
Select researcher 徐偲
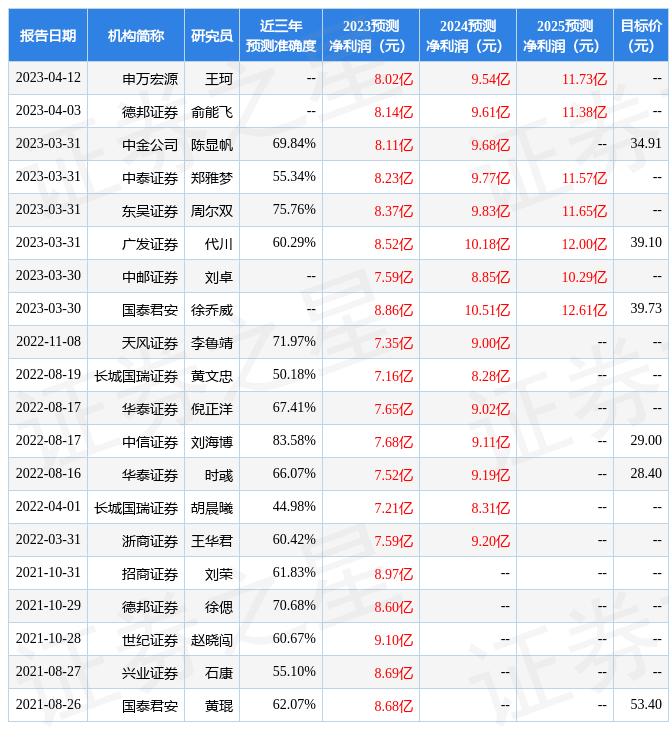219,608
